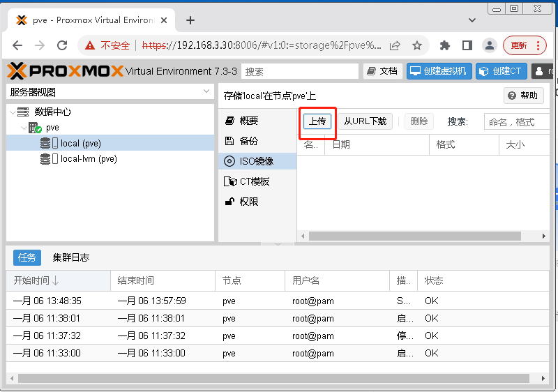Open the Chrome profile avatar
This screenshot has width=558, height=392.
[490, 45]
